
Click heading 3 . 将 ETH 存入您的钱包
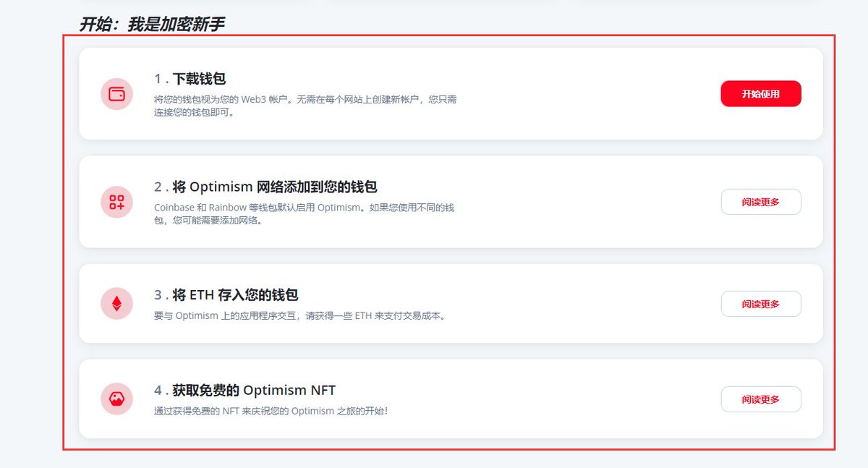(226, 295)
